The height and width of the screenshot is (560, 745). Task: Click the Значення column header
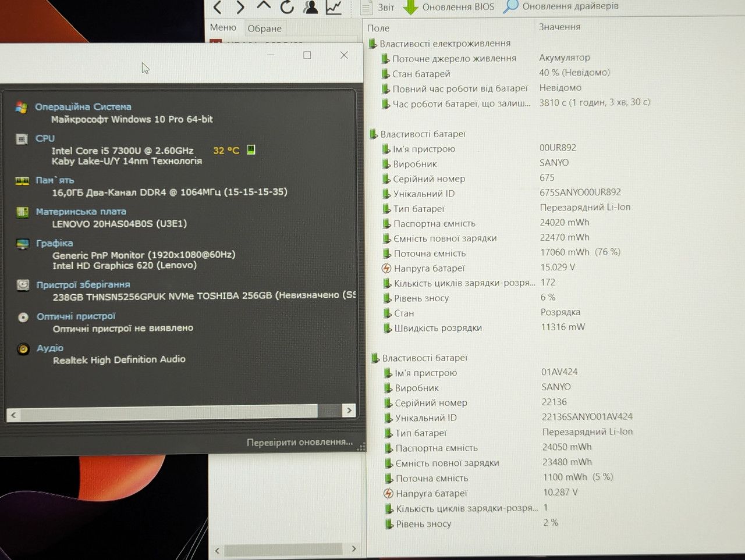(559, 27)
